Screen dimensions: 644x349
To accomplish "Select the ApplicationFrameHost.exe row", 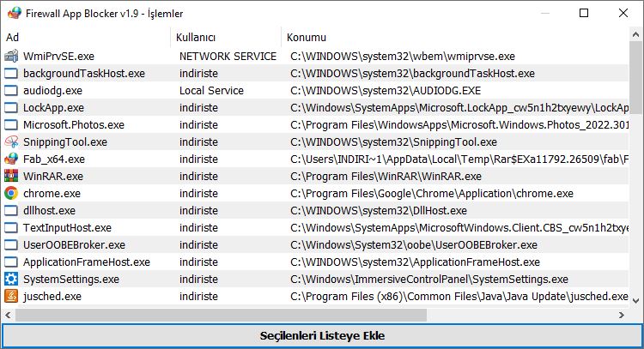I will [314, 262].
